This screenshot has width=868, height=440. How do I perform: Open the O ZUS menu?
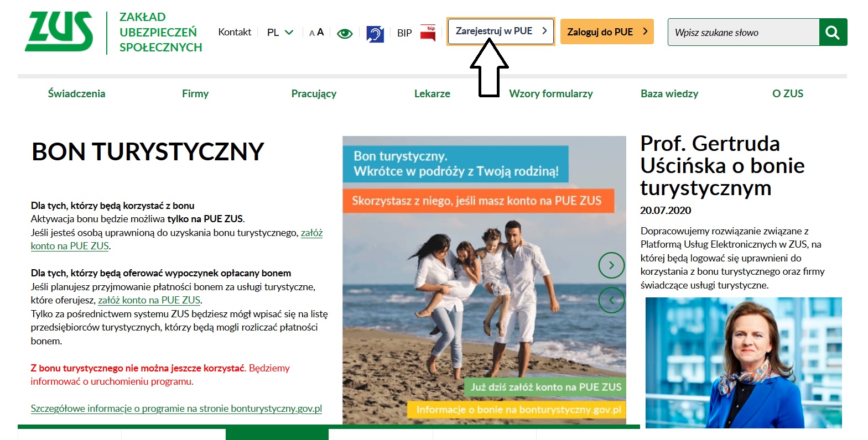pyautogui.click(x=788, y=93)
